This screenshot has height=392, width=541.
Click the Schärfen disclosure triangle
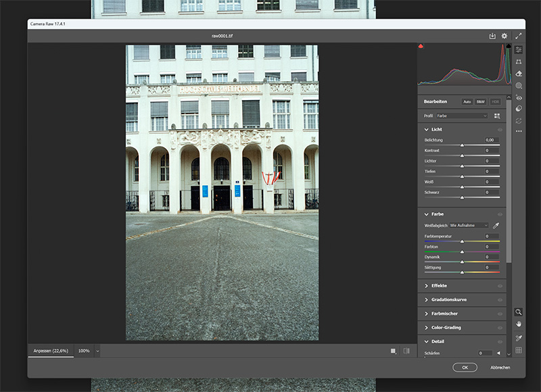pos(498,353)
